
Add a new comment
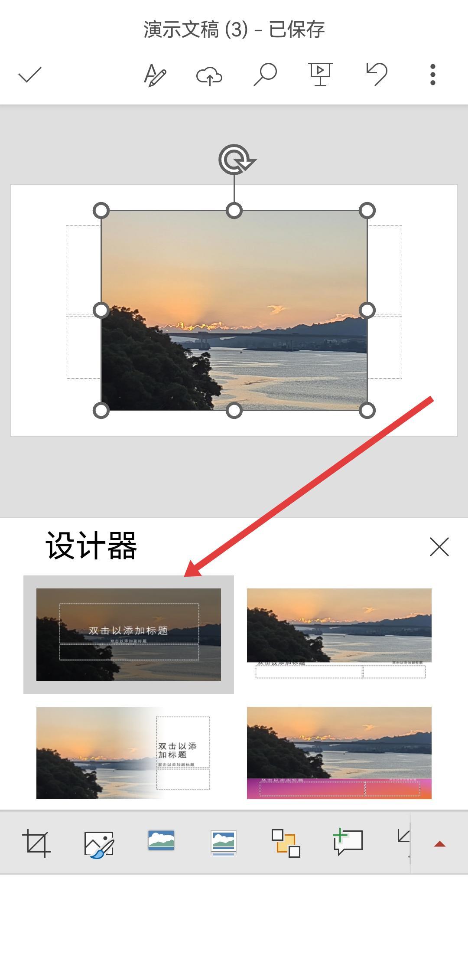pyautogui.click(x=348, y=842)
